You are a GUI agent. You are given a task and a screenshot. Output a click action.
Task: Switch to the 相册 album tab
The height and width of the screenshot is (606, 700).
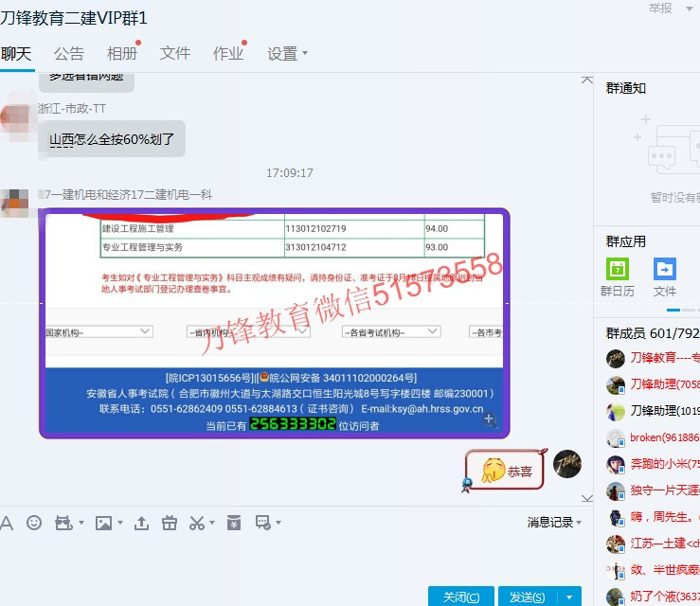click(x=121, y=54)
